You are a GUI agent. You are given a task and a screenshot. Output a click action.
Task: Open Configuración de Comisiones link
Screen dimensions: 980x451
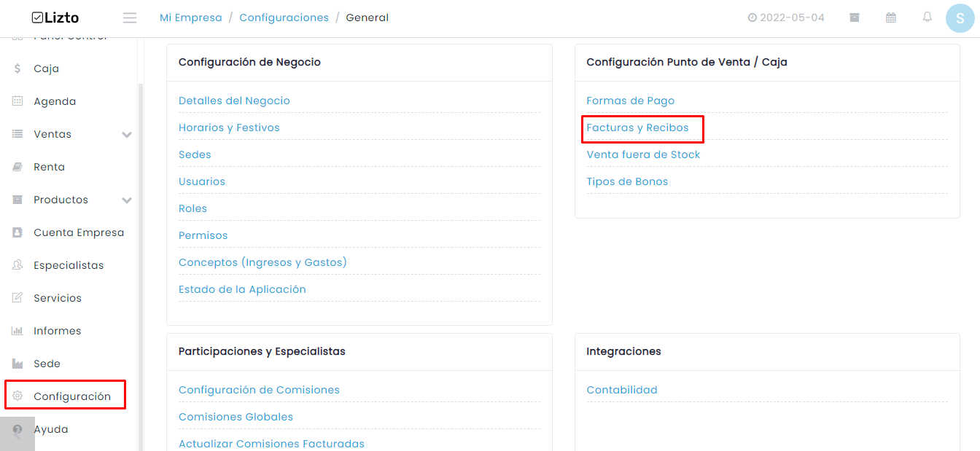tap(259, 390)
